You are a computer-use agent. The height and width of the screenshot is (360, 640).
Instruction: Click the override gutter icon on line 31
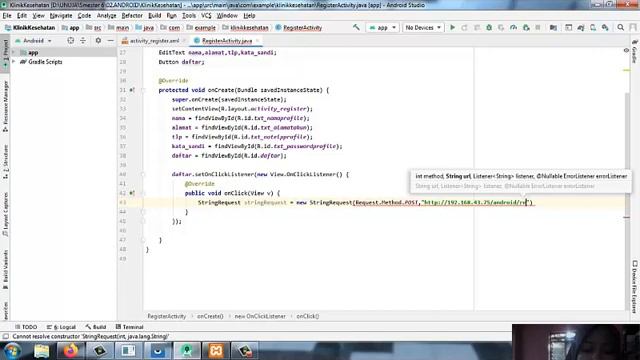(x=132, y=90)
